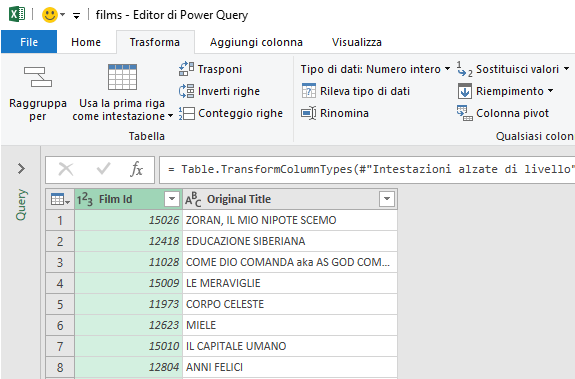575x379 pixels.
Task: Click the cell with value 15026
Action: point(128,220)
